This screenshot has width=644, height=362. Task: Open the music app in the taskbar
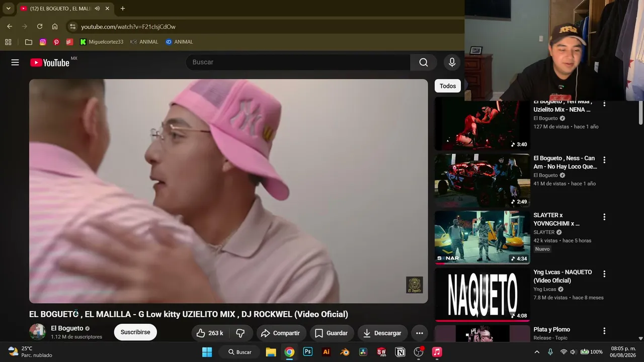coord(437,352)
